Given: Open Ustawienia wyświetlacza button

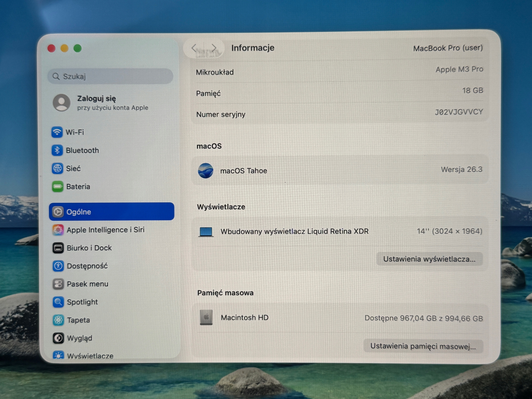Looking at the screenshot, I should (429, 259).
